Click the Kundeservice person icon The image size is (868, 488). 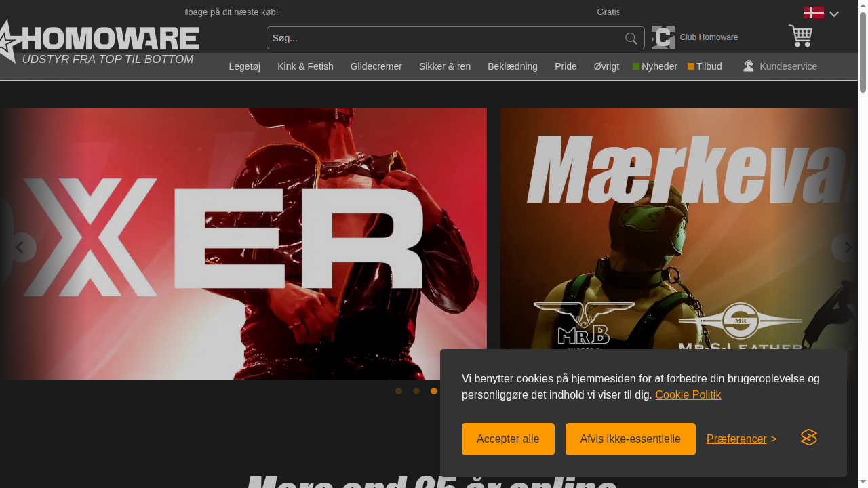[x=749, y=66]
